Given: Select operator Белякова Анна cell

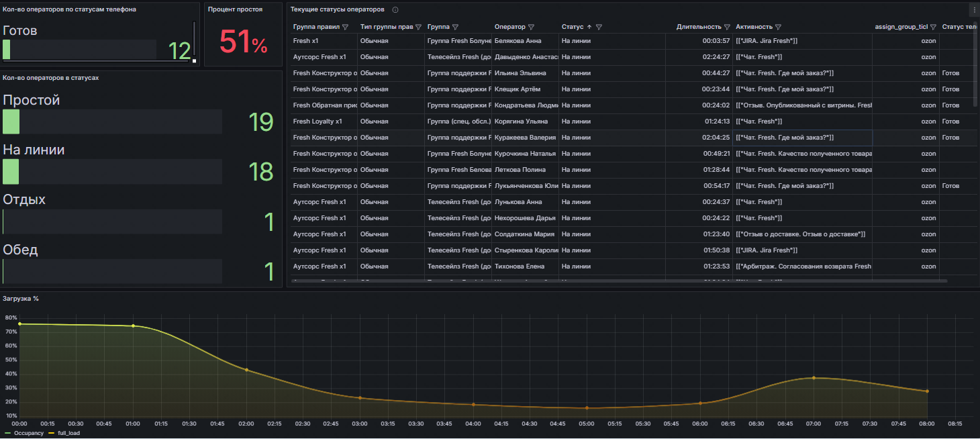Looking at the screenshot, I should point(517,41).
